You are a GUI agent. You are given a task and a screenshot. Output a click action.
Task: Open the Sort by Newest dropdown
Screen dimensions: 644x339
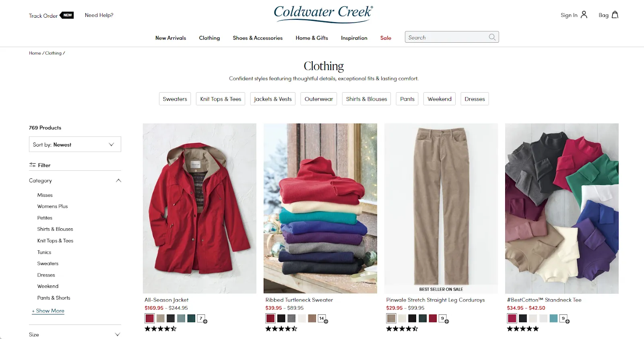point(75,145)
